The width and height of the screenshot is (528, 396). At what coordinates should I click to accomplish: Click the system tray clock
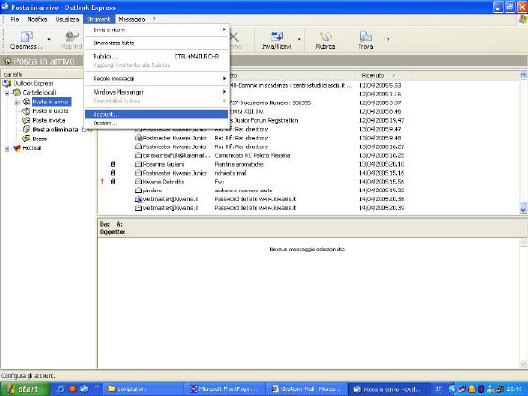[x=515, y=389]
